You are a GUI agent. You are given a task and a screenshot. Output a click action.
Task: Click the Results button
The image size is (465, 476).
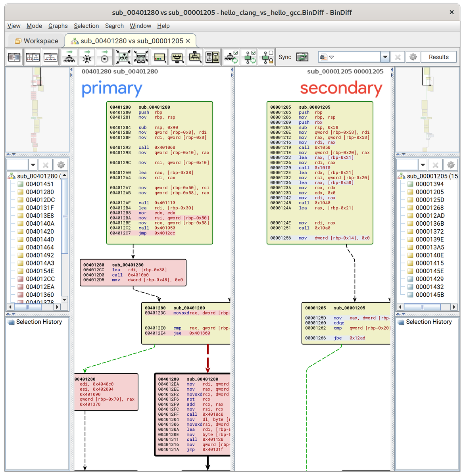[x=438, y=57]
